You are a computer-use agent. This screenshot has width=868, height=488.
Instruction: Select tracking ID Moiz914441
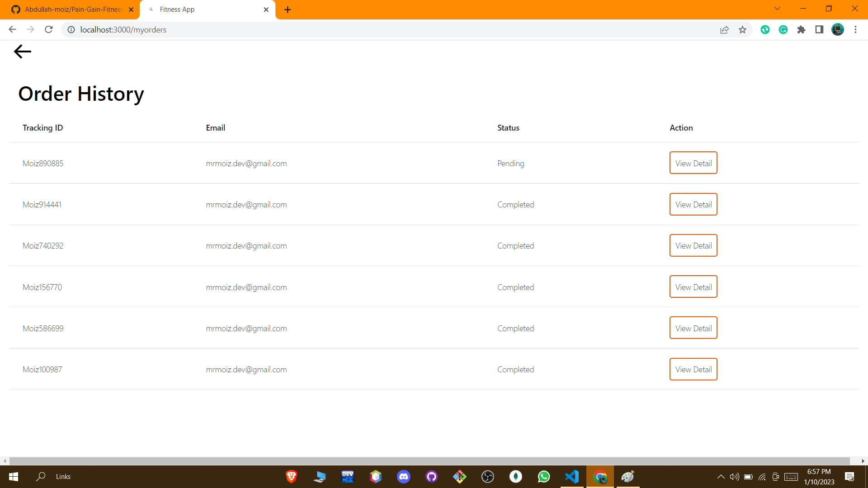pos(42,205)
